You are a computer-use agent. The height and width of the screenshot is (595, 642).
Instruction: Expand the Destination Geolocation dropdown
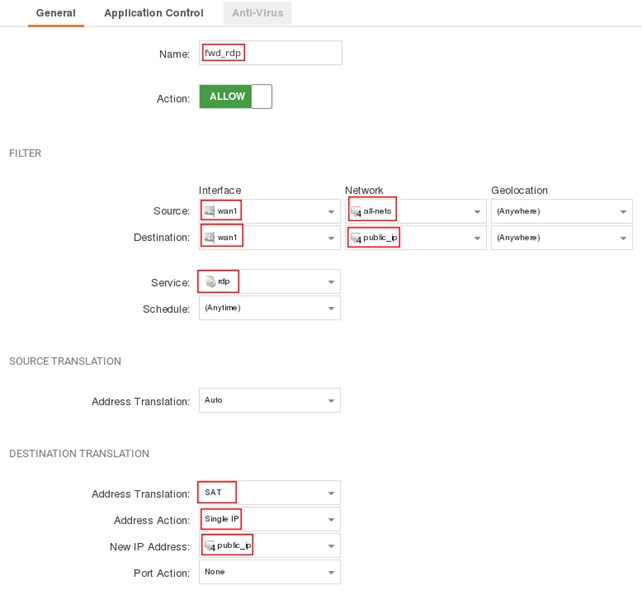(623, 238)
